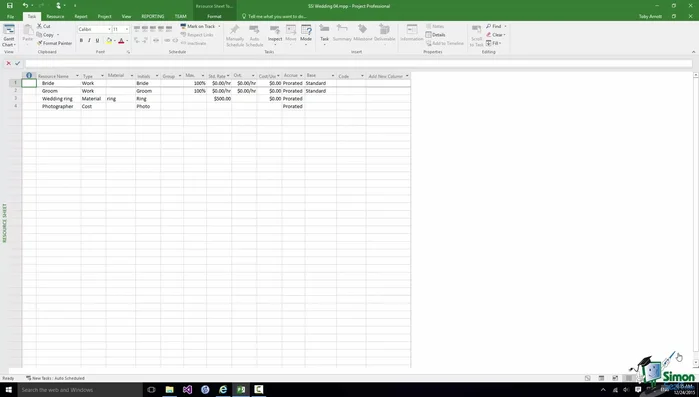699x397 pixels.
Task: Click the Copy command
Action: coord(45,35)
